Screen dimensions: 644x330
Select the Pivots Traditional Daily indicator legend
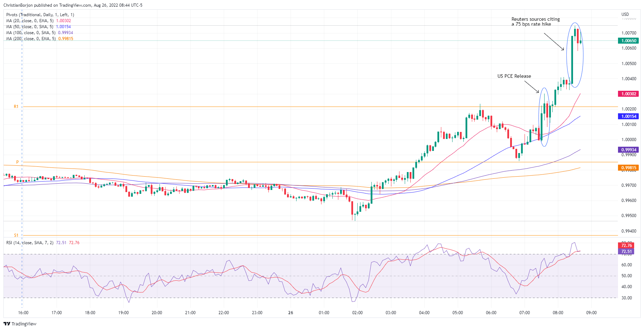40,15
